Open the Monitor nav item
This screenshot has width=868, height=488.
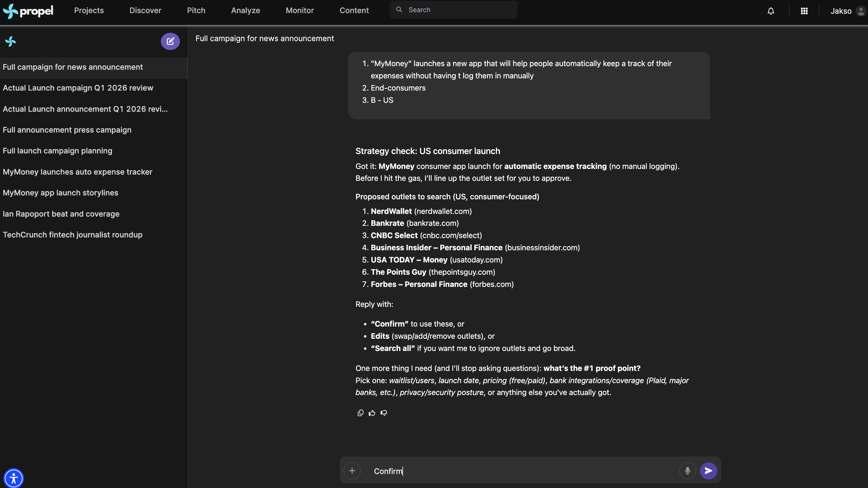pyautogui.click(x=300, y=10)
